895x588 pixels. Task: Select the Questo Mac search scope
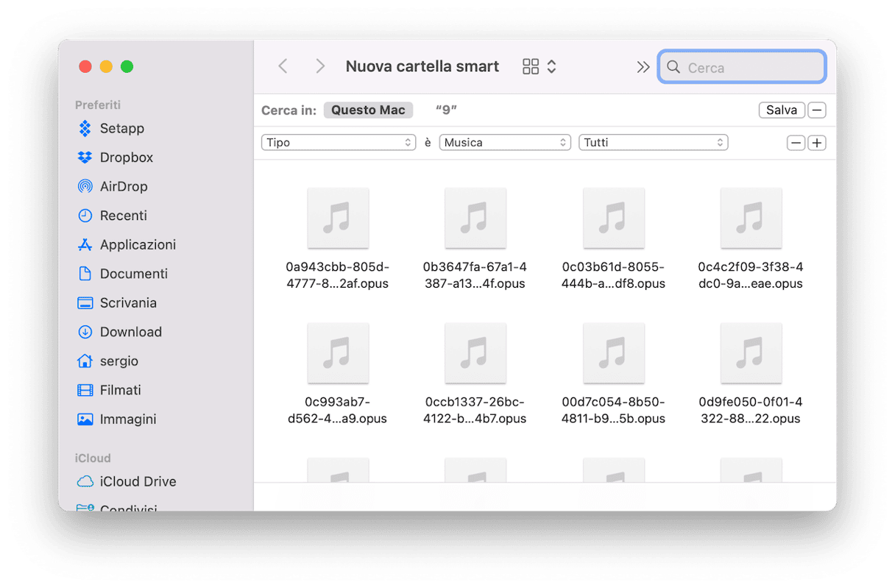pyautogui.click(x=368, y=110)
